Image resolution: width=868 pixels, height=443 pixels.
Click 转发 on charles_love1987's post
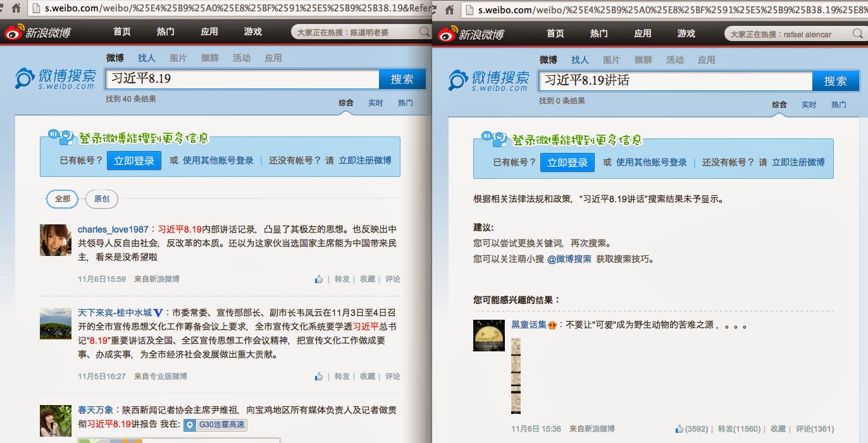click(342, 279)
